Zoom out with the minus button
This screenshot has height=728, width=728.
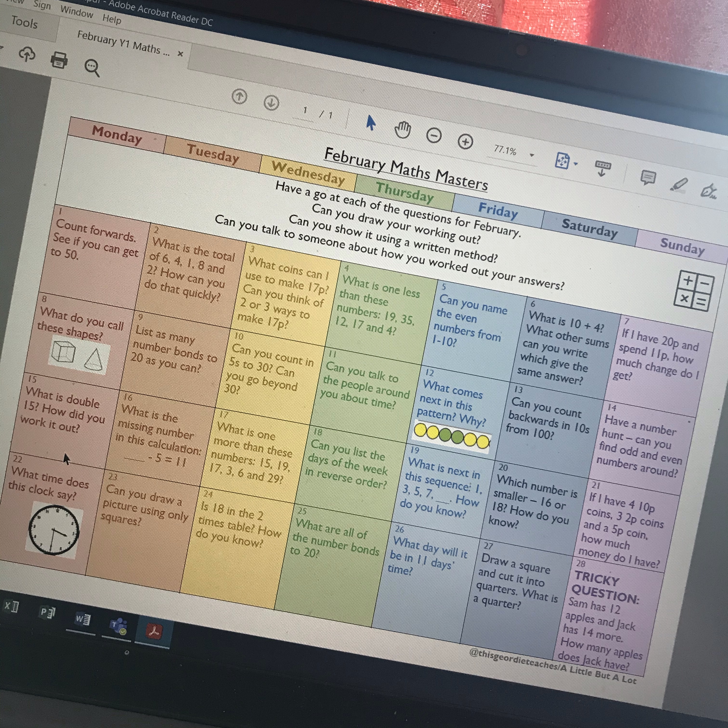[x=434, y=136]
